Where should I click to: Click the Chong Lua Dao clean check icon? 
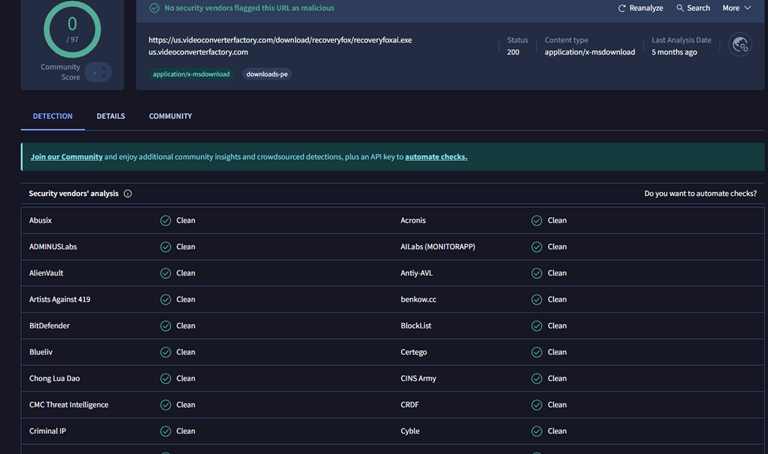click(x=166, y=379)
